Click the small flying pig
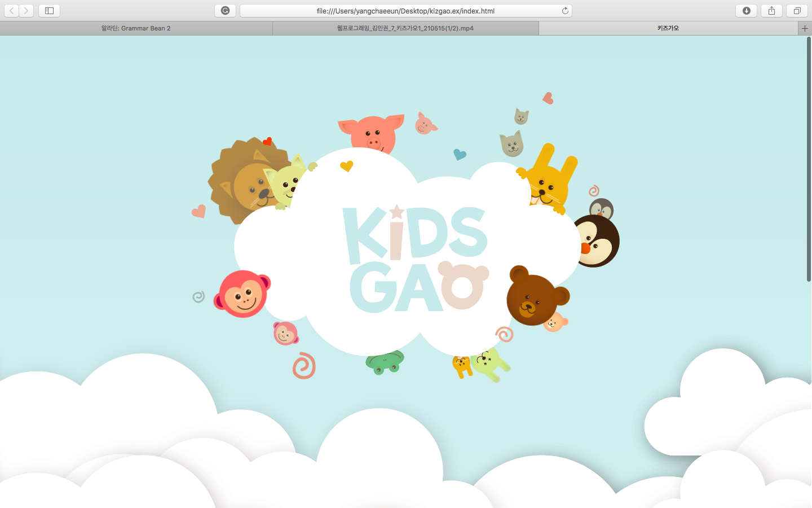Viewport: 812px width, 508px height. 426,124
